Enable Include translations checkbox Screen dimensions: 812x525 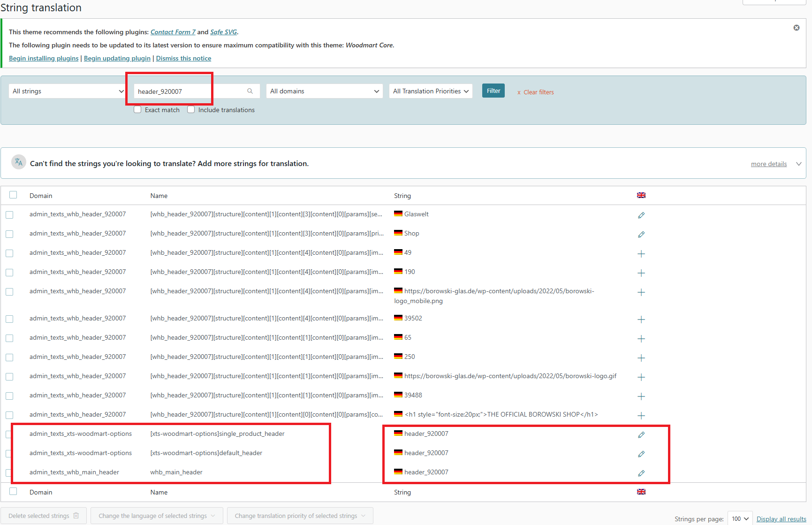[x=191, y=109]
